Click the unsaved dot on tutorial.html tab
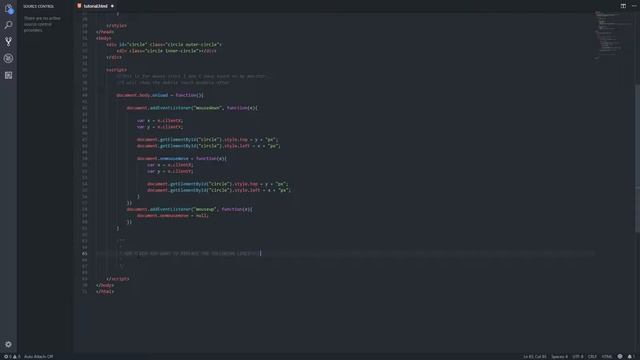The image size is (640, 360). pos(112,6)
